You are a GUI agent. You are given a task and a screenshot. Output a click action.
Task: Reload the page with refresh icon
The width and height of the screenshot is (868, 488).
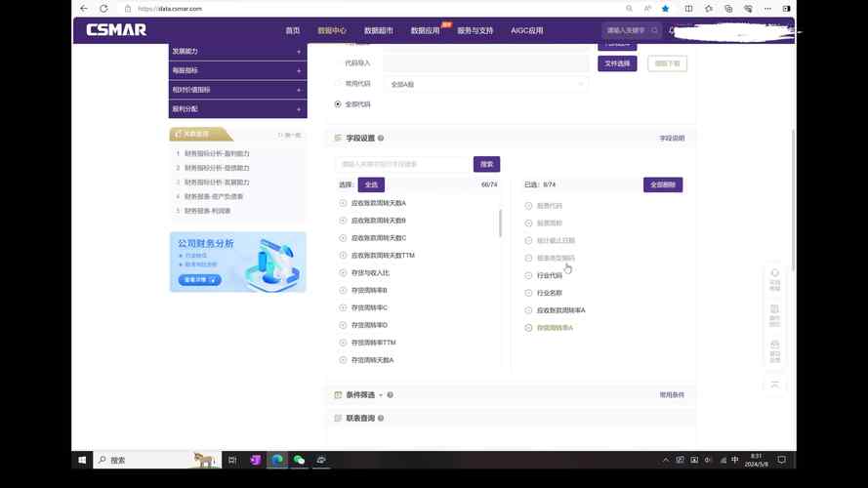click(x=103, y=9)
